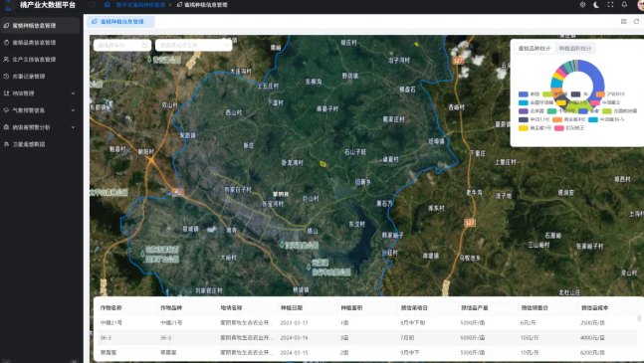Toggle 沪油018 legend series
Image resolution: width=644 pixels, height=363 pixels.
click(611, 94)
